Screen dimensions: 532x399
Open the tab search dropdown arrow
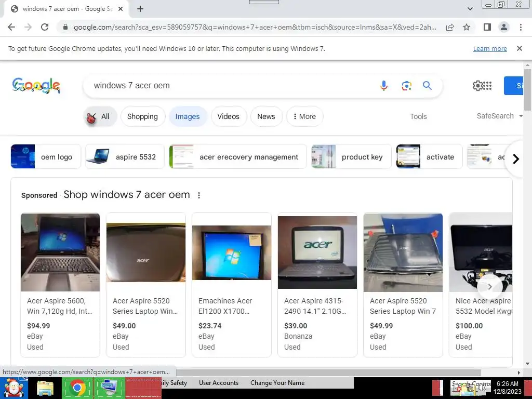coord(470,9)
